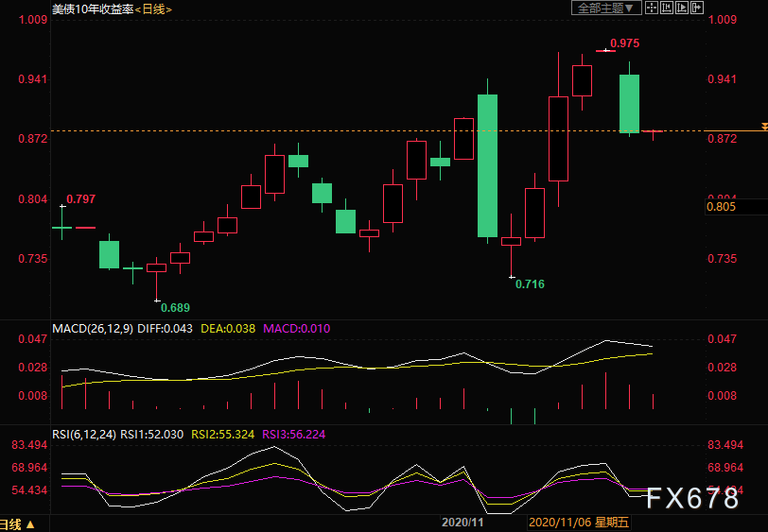Open the 日线 ▲ period selector at bottom-left
The height and width of the screenshot is (532, 768).
(17, 524)
